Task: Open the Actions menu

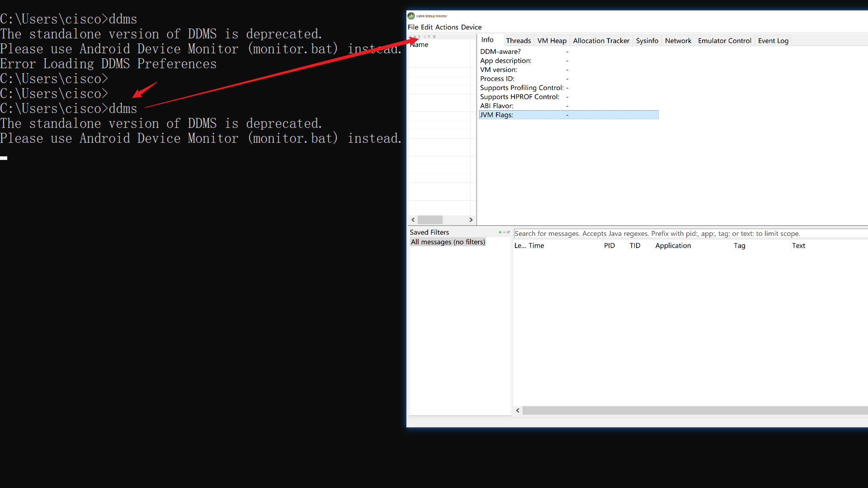Action: [x=447, y=27]
